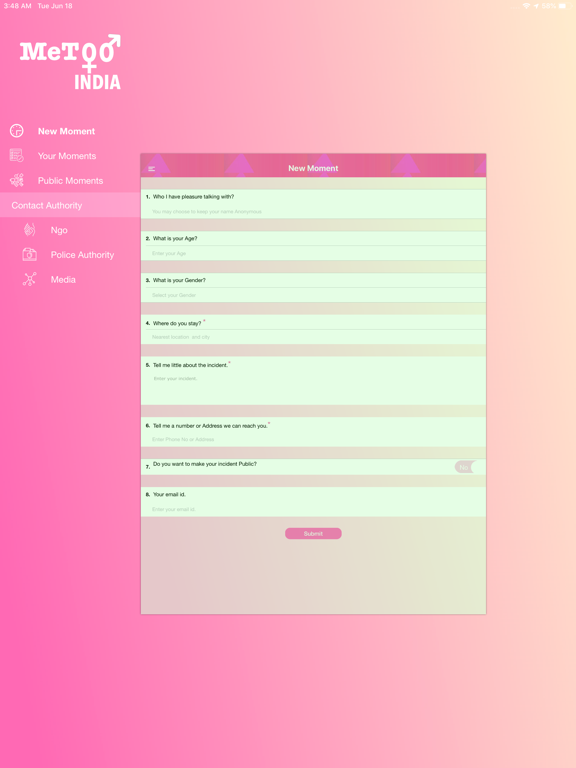The height and width of the screenshot is (768, 576).
Task: Choose Police Authority contact option
Action: [82, 255]
